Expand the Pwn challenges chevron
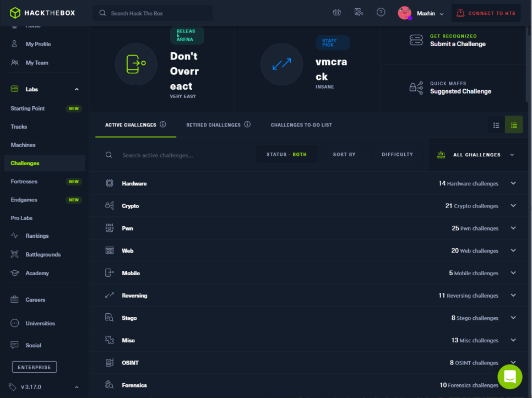Image resolution: width=532 pixels, height=398 pixels. point(513,228)
